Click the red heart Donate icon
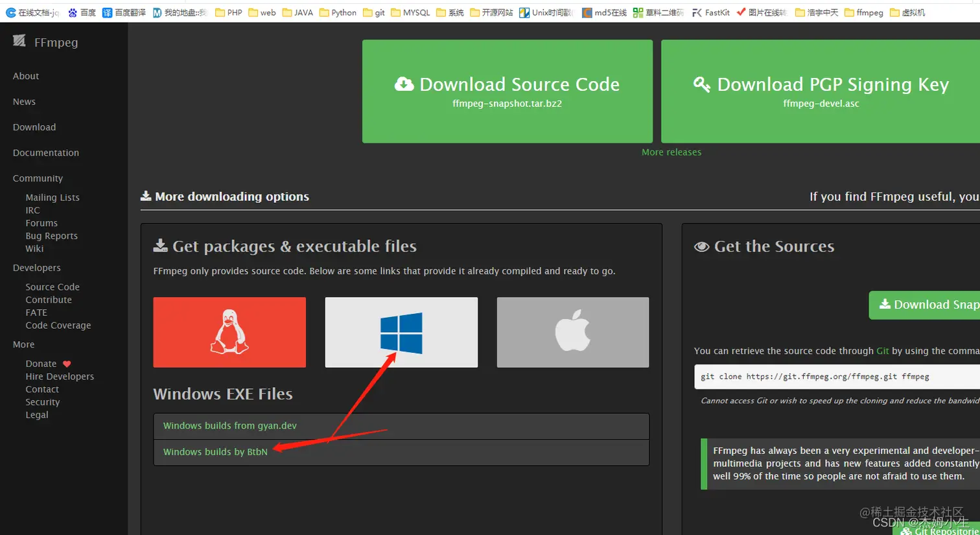 [x=67, y=364]
